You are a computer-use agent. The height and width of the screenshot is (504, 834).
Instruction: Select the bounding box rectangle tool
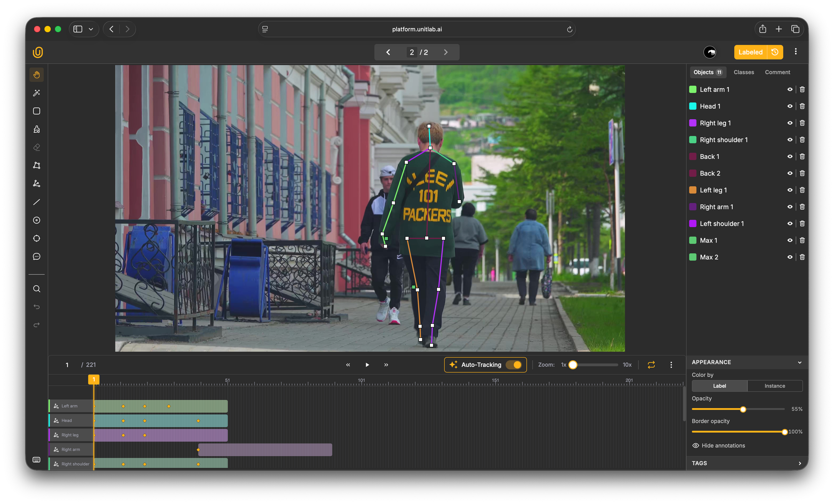(x=37, y=111)
